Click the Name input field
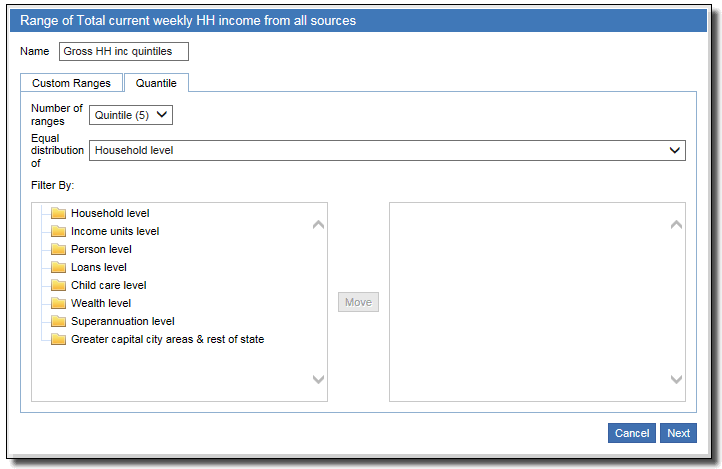This screenshot has width=722, height=469. point(123,51)
